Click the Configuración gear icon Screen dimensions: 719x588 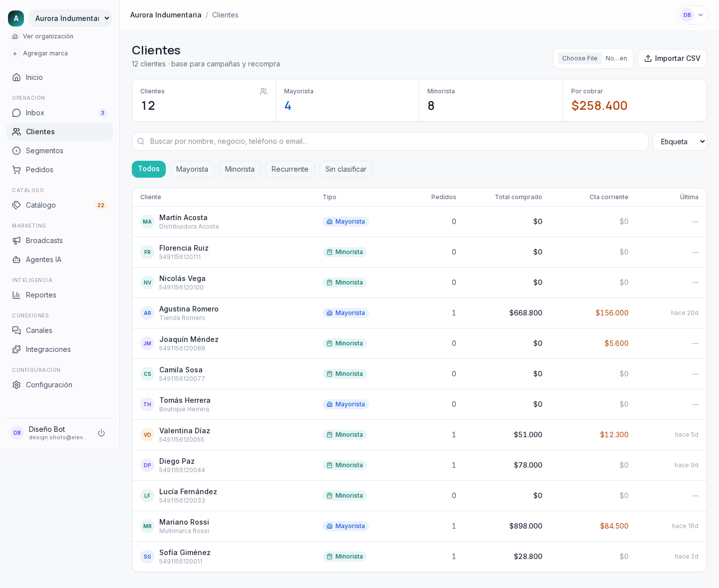click(x=16, y=385)
